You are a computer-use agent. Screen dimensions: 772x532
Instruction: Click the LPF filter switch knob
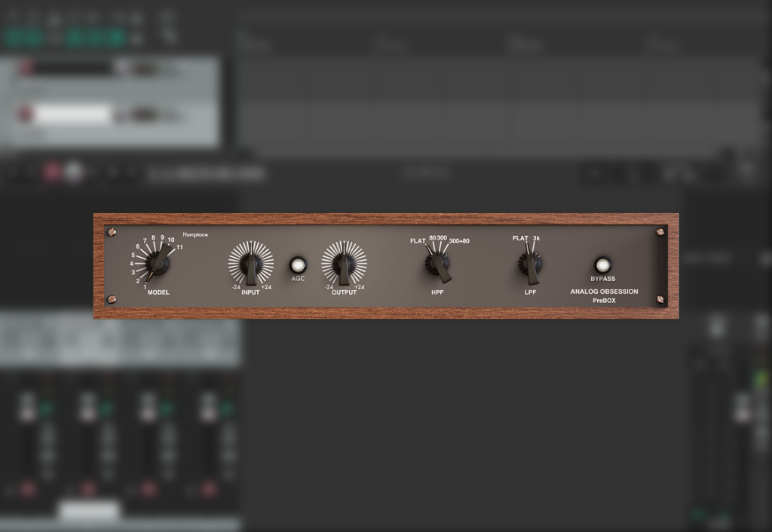point(530,264)
